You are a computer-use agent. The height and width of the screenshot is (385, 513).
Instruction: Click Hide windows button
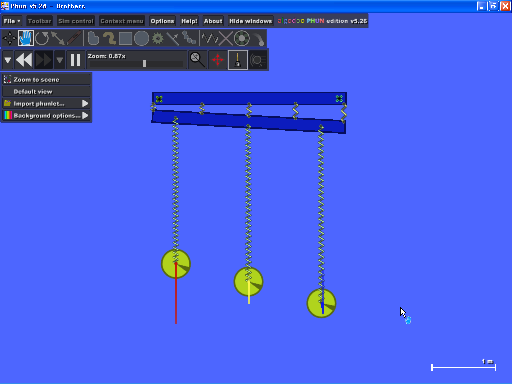click(250, 21)
